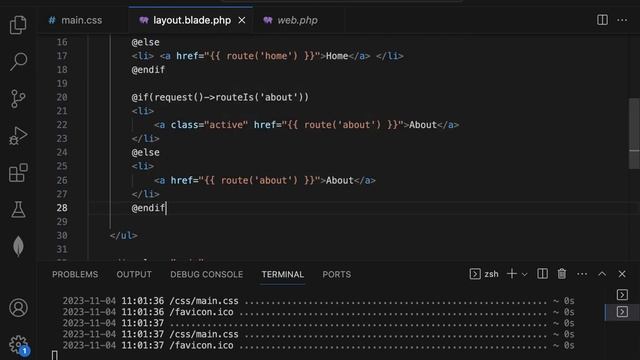Create a new terminal with plus icon
This screenshot has height=360, width=640.
click(511, 274)
